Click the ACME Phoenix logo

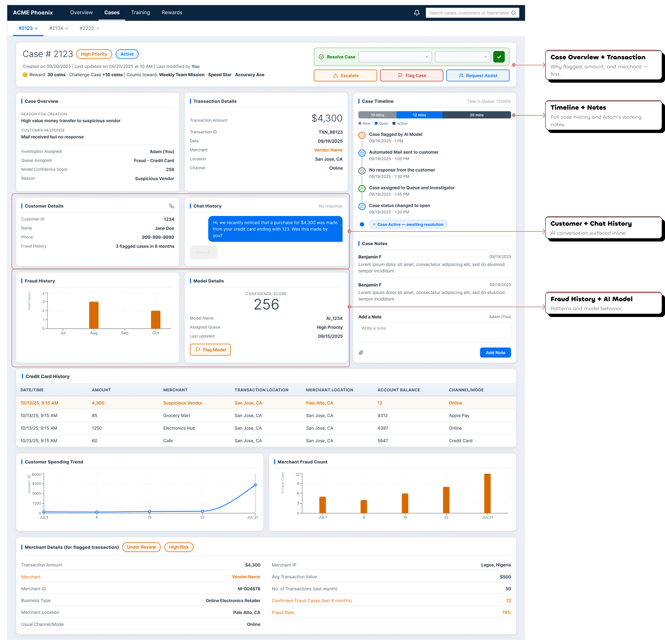click(x=33, y=13)
